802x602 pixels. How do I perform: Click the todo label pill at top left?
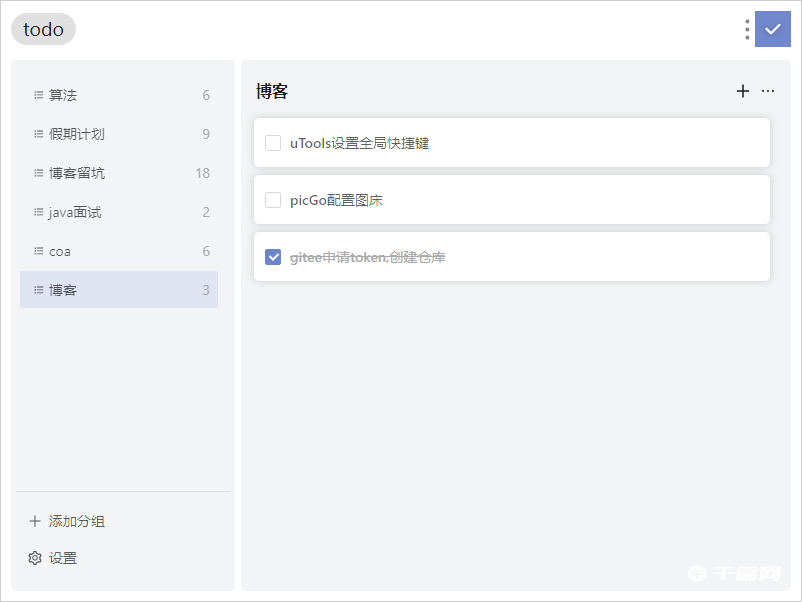[x=43, y=29]
